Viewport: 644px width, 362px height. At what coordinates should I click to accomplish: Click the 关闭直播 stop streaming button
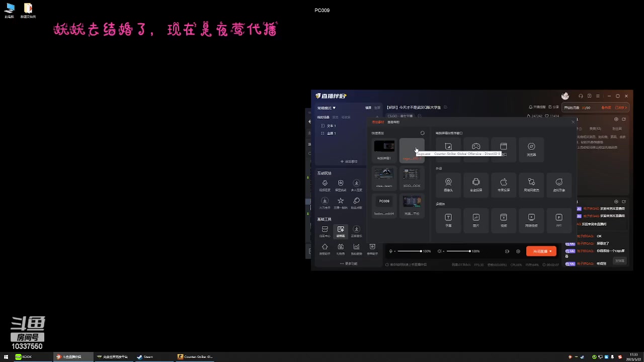(x=541, y=251)
